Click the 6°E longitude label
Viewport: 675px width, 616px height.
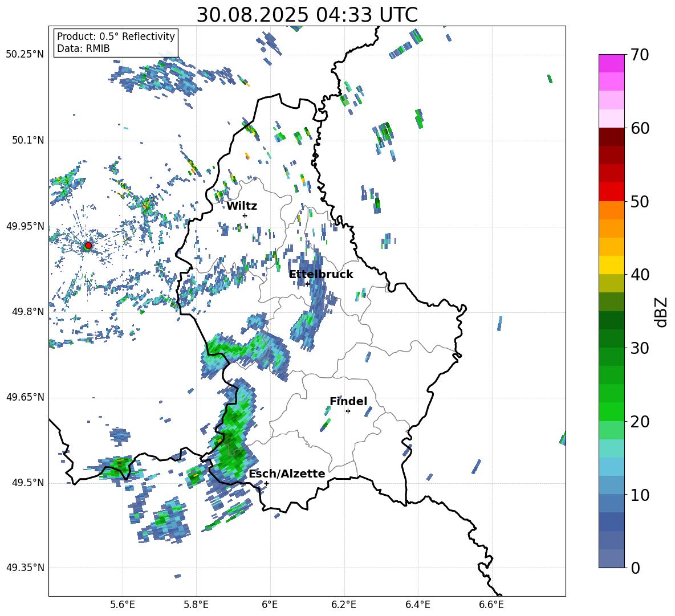[x=270, y=605]
